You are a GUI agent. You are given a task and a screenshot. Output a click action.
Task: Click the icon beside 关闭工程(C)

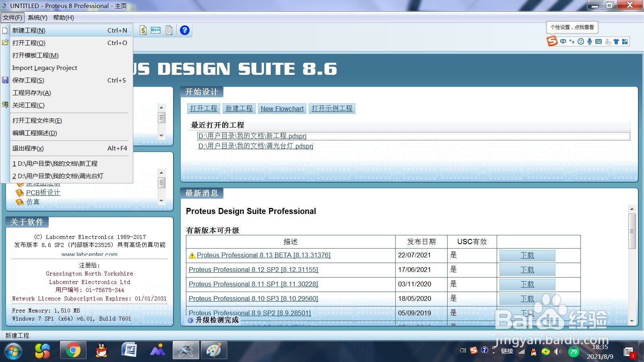5,105
